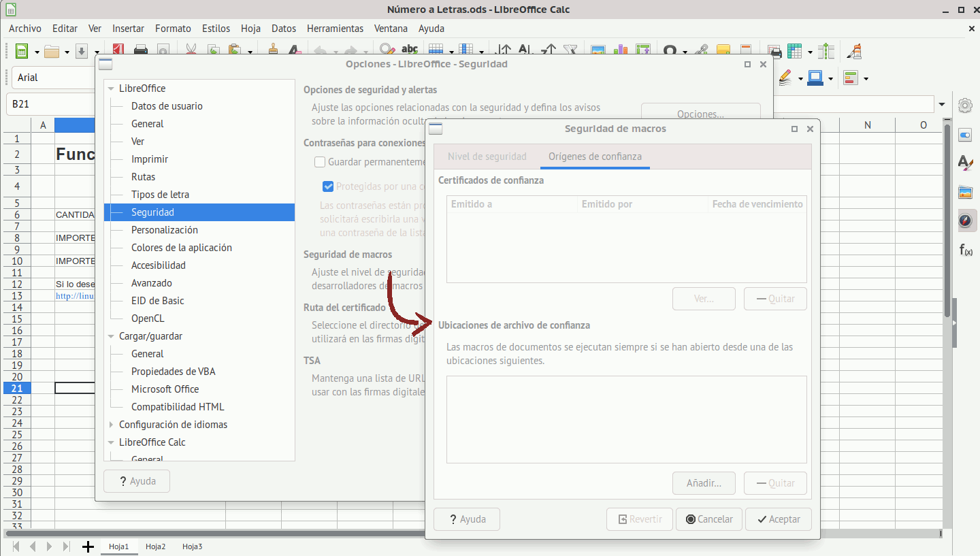Open the sidebar Functions fx icon
The height and width of the screenshot is (556, 980).
click(965, 250)
